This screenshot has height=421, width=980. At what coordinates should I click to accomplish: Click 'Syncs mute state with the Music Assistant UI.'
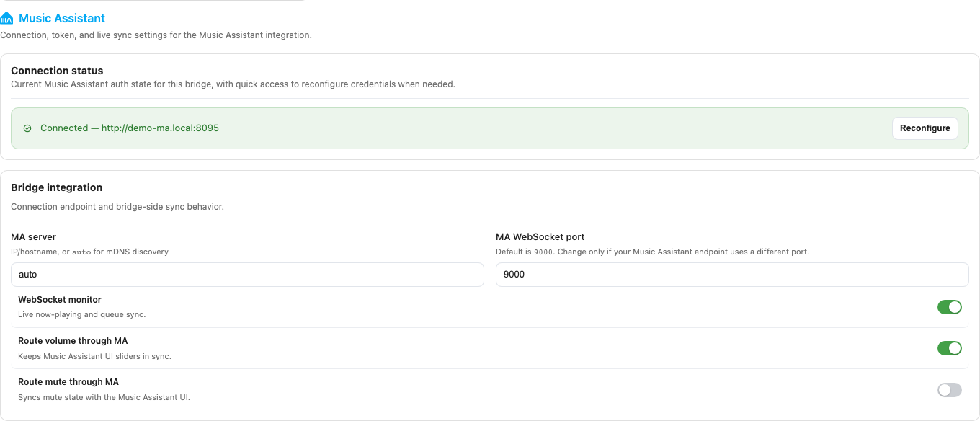point(104,397)
